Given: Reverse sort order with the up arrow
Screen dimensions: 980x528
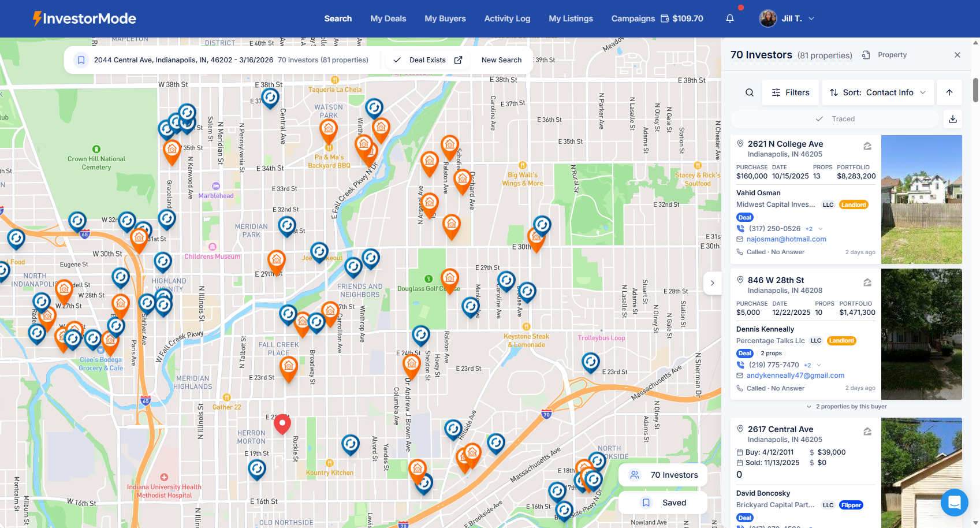Looking at the screenshot, I should (x=949, y=92).
